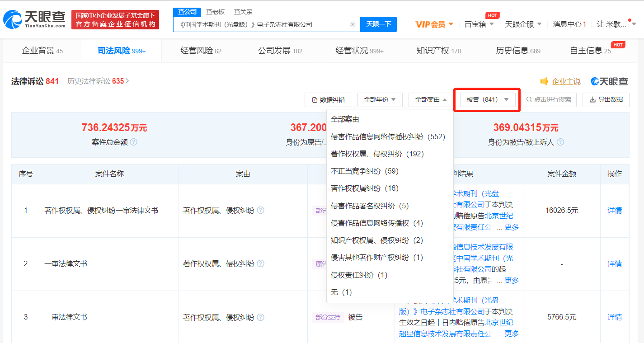644x343 pixels.
Task: Click the 数据纠错 button
Action: pos(328,100)
